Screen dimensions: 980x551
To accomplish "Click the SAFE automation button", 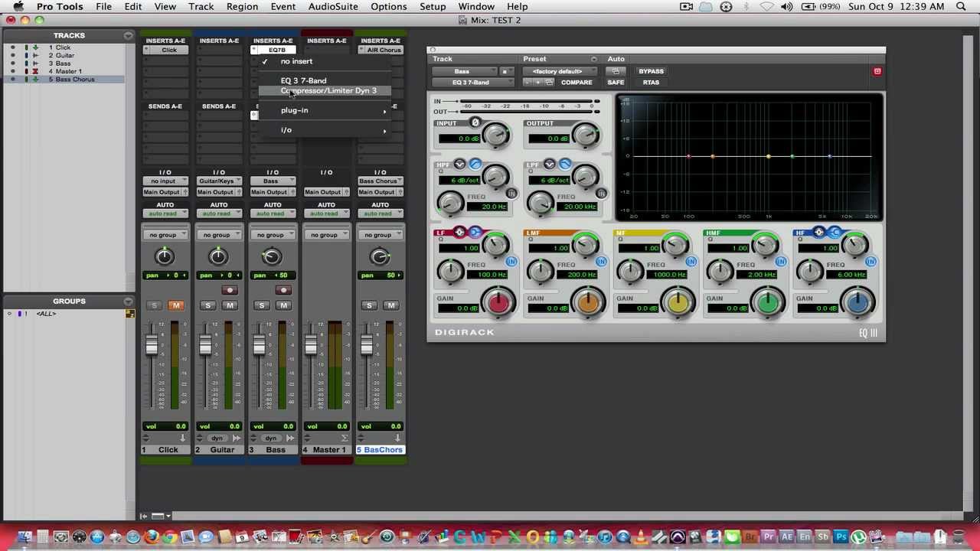I will click(x=616, y=82).
